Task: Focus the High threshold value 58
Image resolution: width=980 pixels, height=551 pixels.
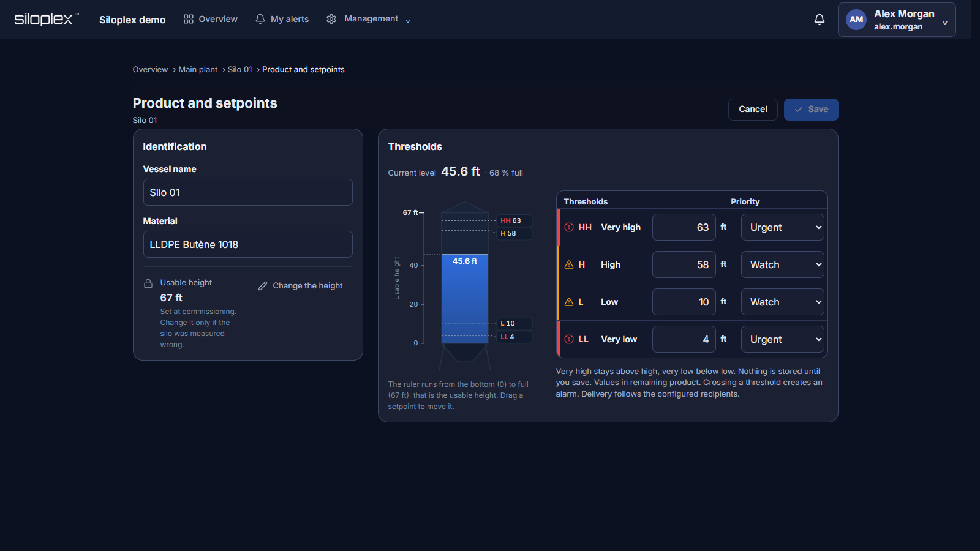Action: tap(684, 264)
